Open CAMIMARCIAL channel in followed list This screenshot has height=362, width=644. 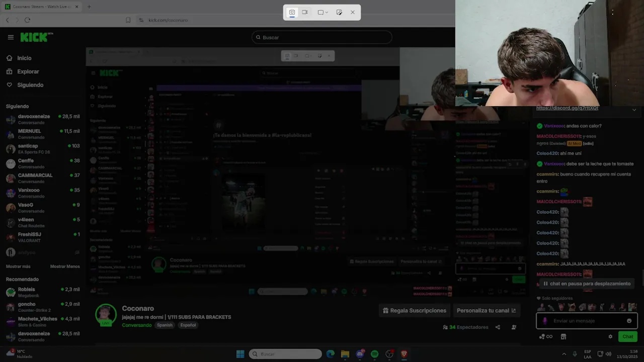tap(42, 178)
